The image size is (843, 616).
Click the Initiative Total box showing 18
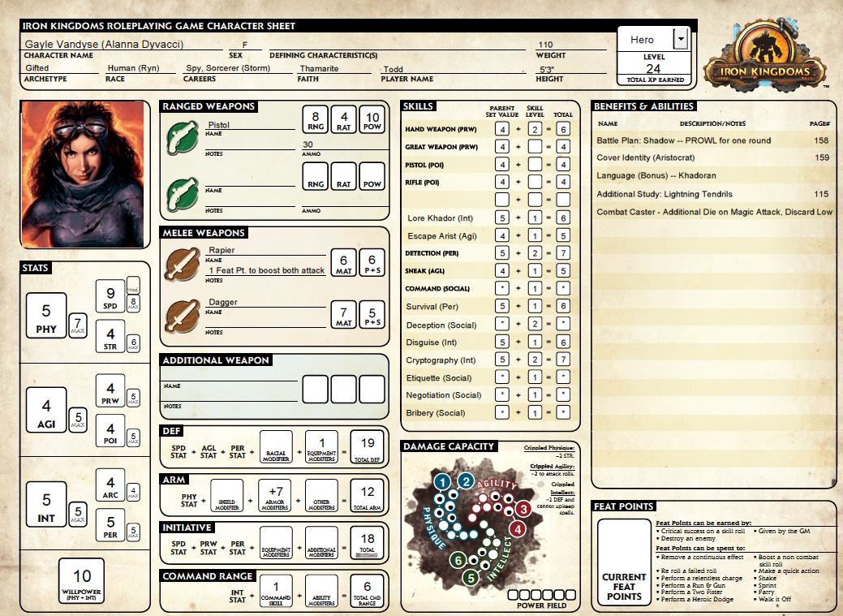(x=368, y=543)
